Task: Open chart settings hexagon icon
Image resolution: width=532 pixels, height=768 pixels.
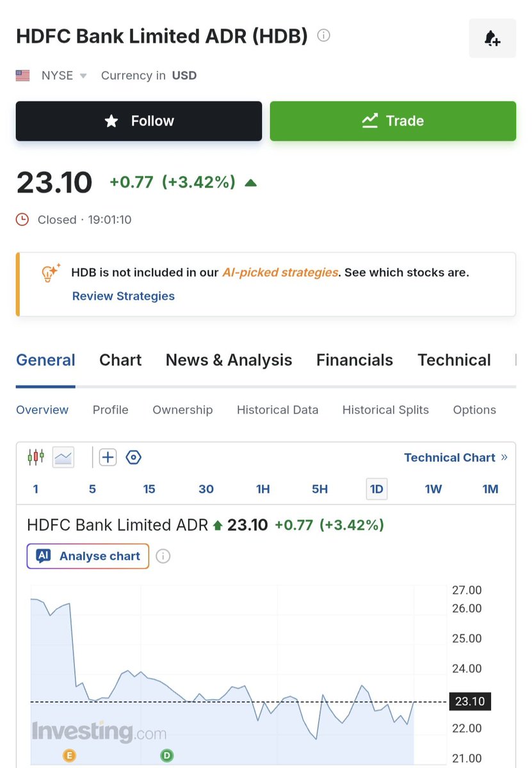Action: pos(133,457)
